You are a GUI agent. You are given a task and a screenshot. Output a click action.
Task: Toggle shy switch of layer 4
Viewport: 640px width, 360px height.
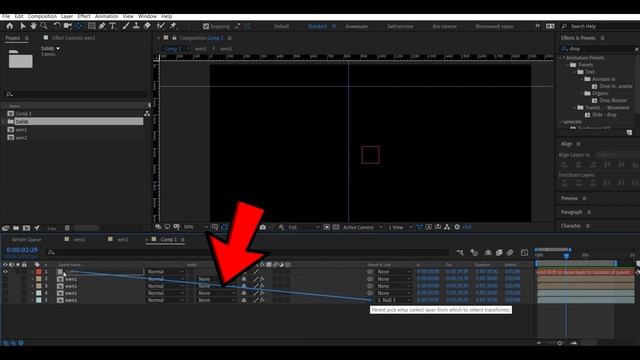(244, 293)
